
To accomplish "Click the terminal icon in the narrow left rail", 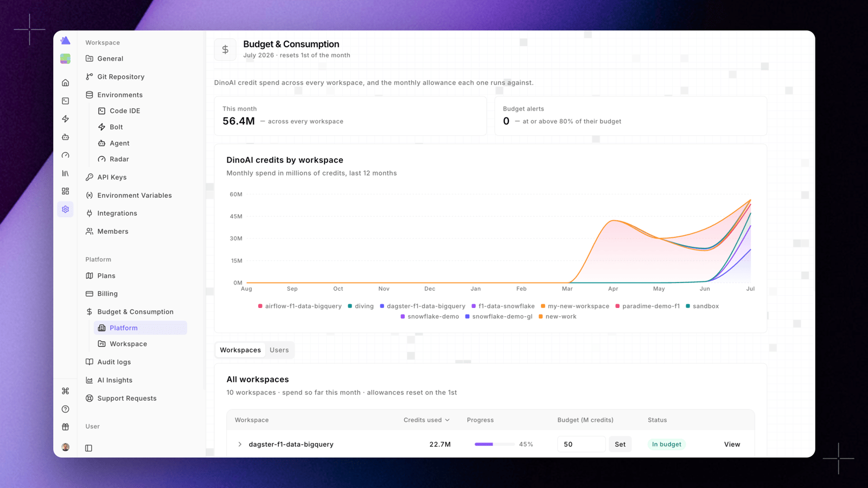I will (x=65, y=101).
